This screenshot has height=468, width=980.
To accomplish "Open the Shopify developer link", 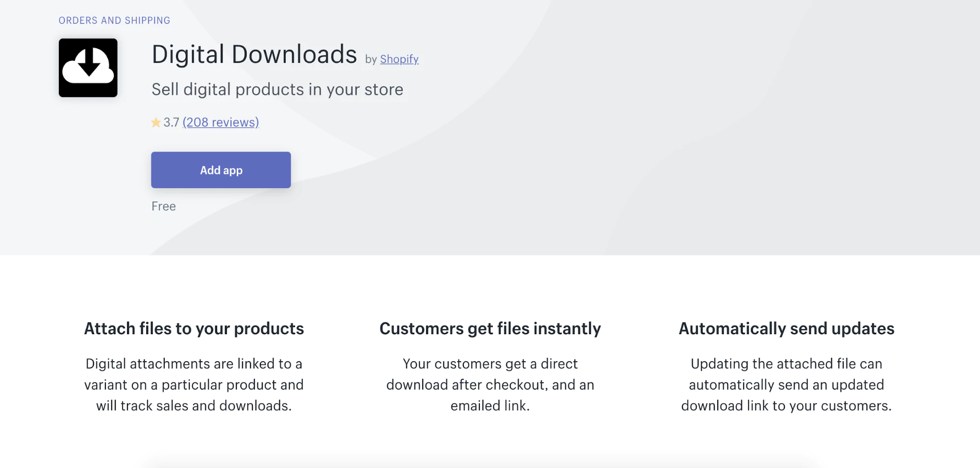I will (x=399, y=59).
